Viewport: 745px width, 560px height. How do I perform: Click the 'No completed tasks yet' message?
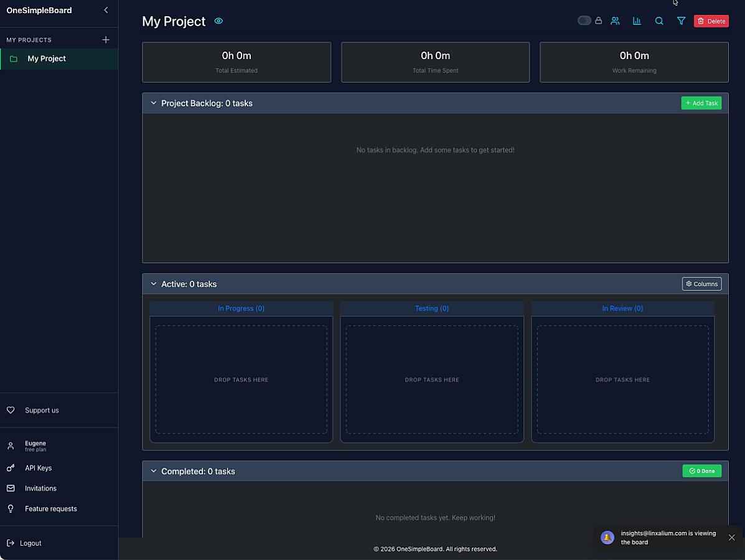(x=435, y=518)
